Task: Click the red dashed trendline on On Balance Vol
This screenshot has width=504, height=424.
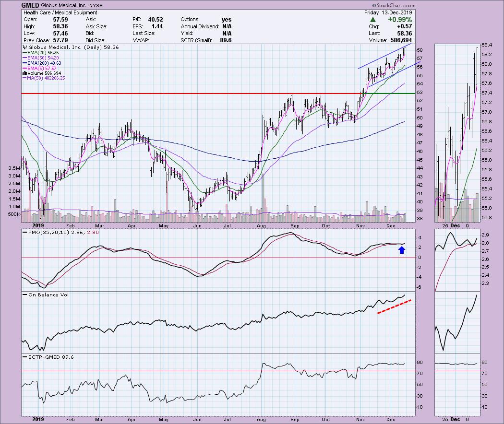Action: (394, 307)
